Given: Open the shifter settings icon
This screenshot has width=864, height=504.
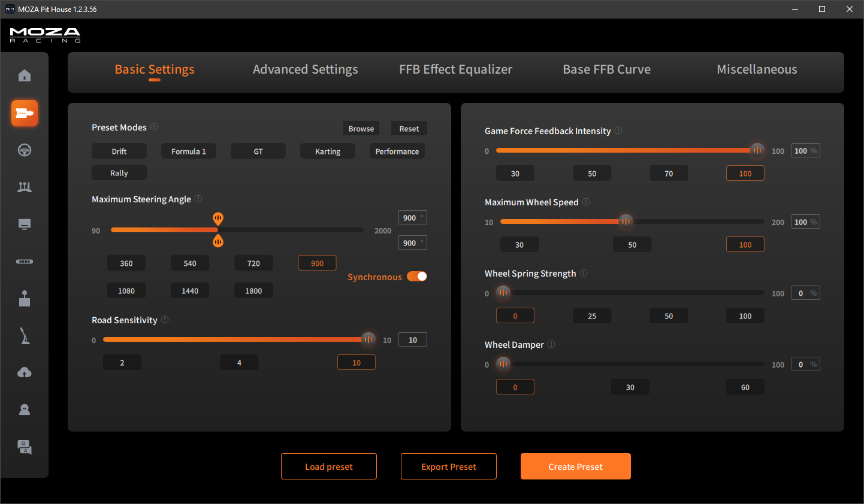Looking at the screenshot, I should pos(25,299).
